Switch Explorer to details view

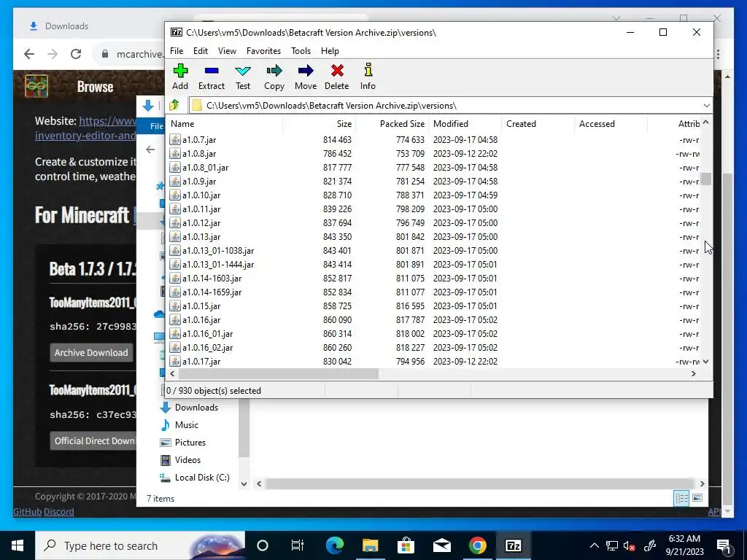pos(682,498)
